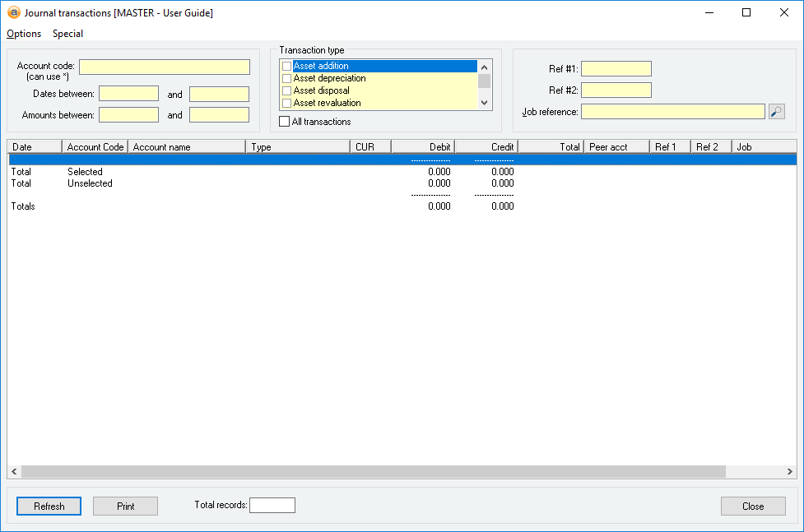
Task: Tick the Asset addition checkbox
Action: (286, 67)
